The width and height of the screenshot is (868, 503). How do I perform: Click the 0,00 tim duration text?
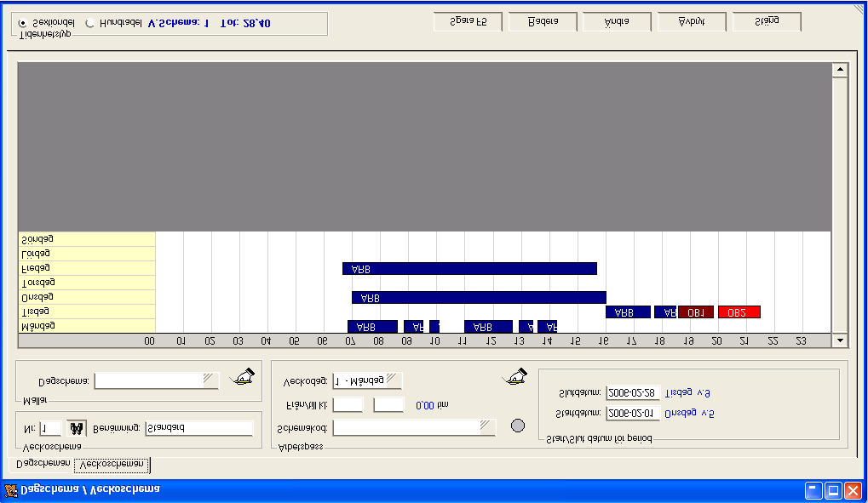pos(432,406)
